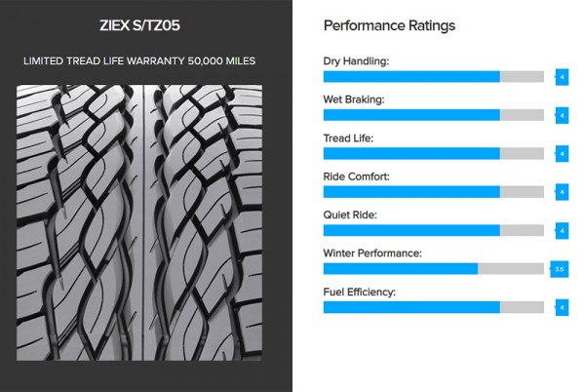585x392 pixels.
Task: Select the Fuel Efficiency rating bar
Action: [433, 306]
